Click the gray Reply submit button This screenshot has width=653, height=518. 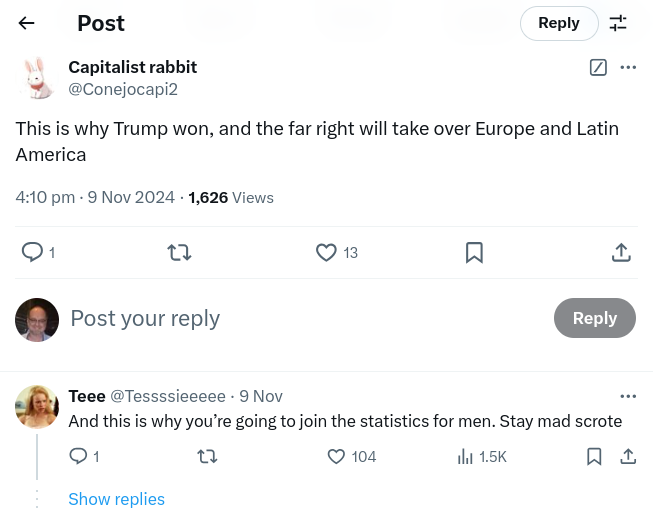point(594,318)
